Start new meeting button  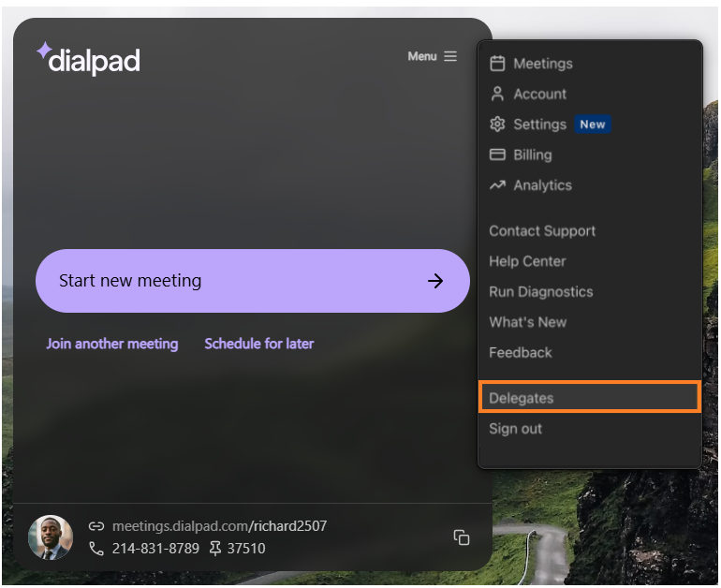pyautogui.click(x=253, y=281)
